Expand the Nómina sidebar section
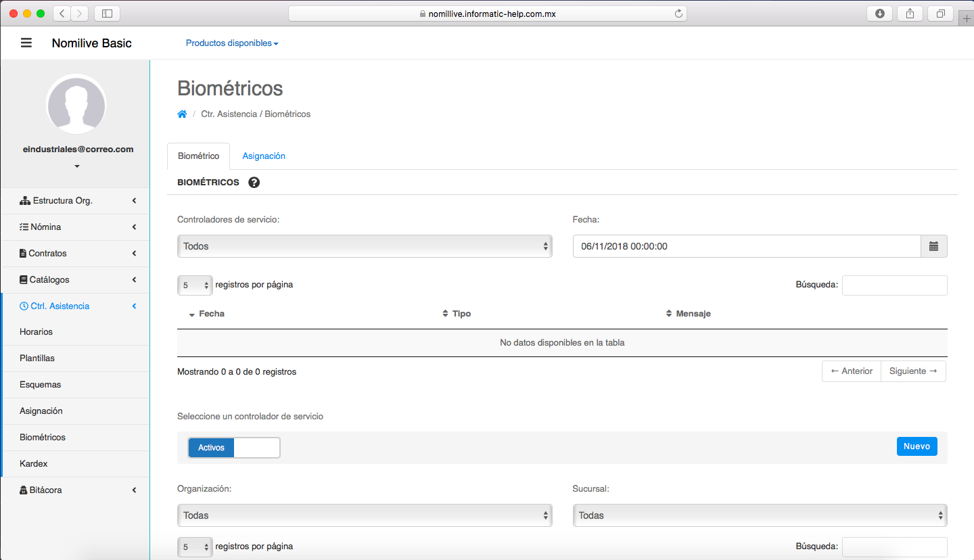 coord(74,227)
